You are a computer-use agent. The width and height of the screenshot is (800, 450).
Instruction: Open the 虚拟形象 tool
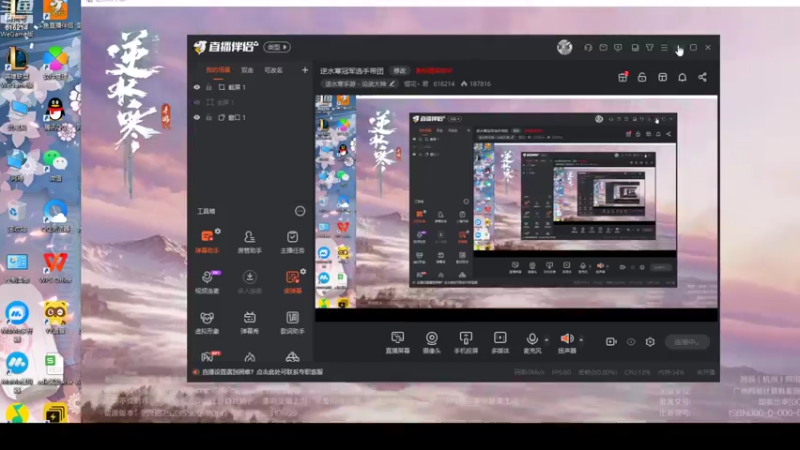point(207,322)
